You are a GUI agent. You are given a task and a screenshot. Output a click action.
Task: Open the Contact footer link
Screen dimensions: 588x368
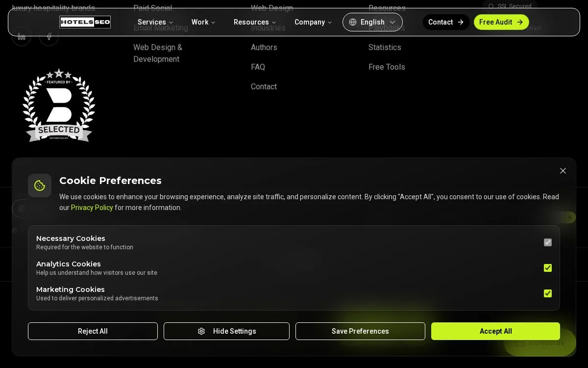[x=264, y=87]
